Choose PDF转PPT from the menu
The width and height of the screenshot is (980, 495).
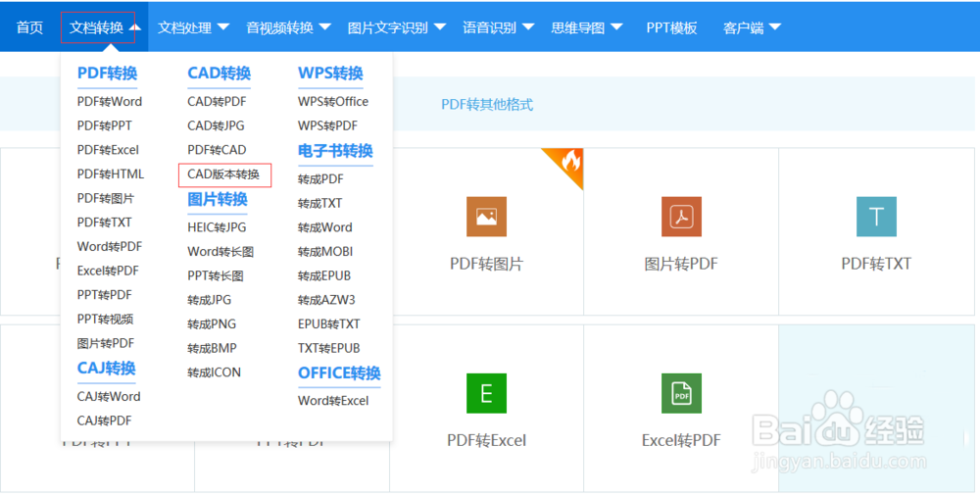(105, 125)
